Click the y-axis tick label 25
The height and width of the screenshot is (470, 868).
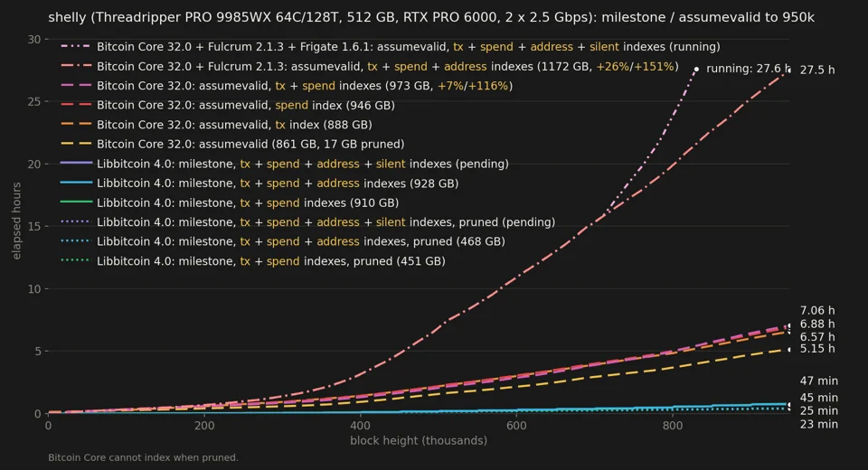coord(34,102)
